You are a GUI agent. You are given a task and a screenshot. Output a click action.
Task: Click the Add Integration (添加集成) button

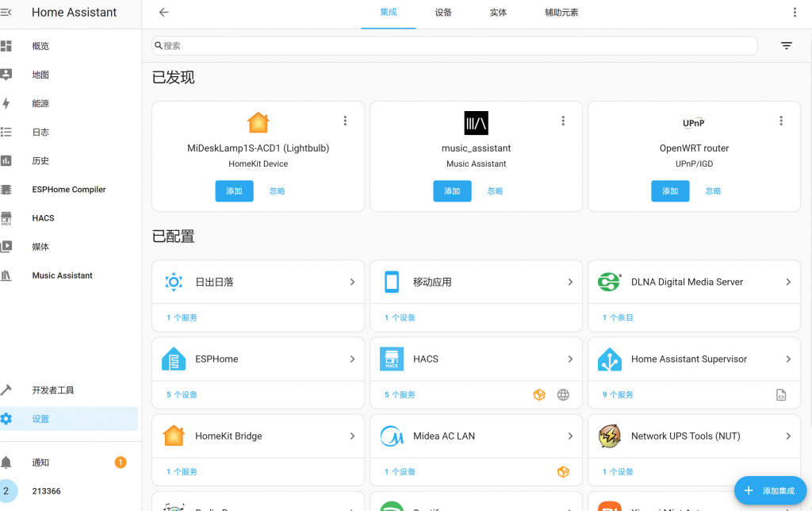point(770,491)
